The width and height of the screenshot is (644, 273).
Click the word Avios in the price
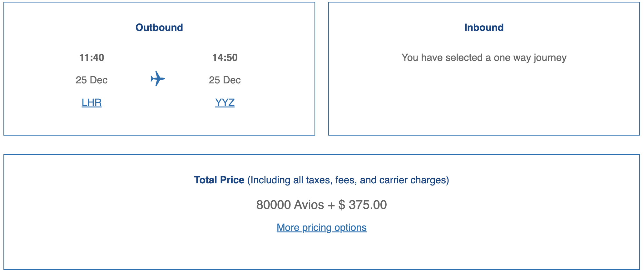[x=309, y=205]
